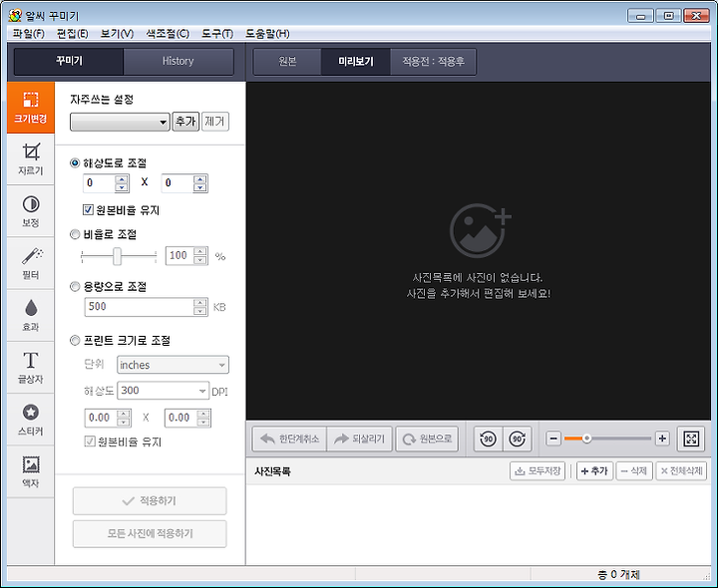Select 용량으로 조절 radio button
Screen dimensions: 718x588
point(75,286)
